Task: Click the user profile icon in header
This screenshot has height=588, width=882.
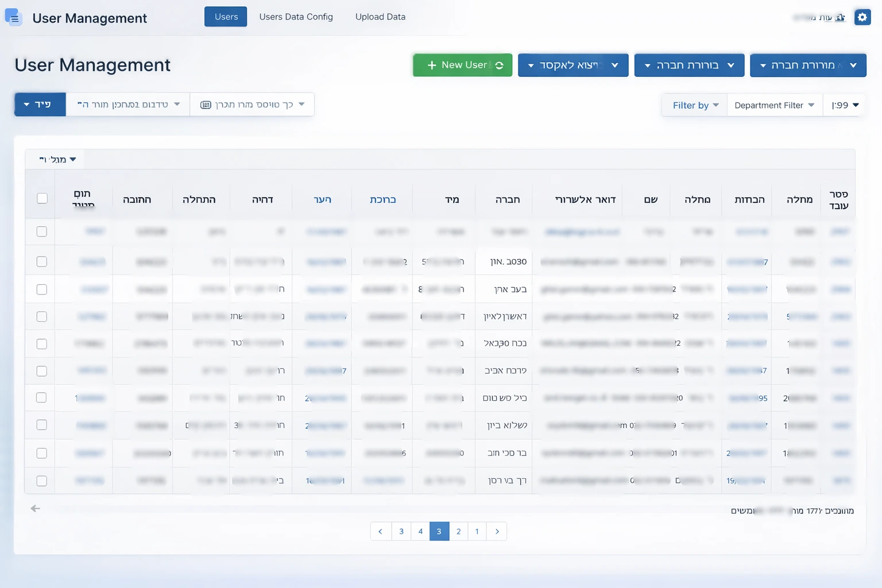Action: pyautogui.click(x=840, y=18)
